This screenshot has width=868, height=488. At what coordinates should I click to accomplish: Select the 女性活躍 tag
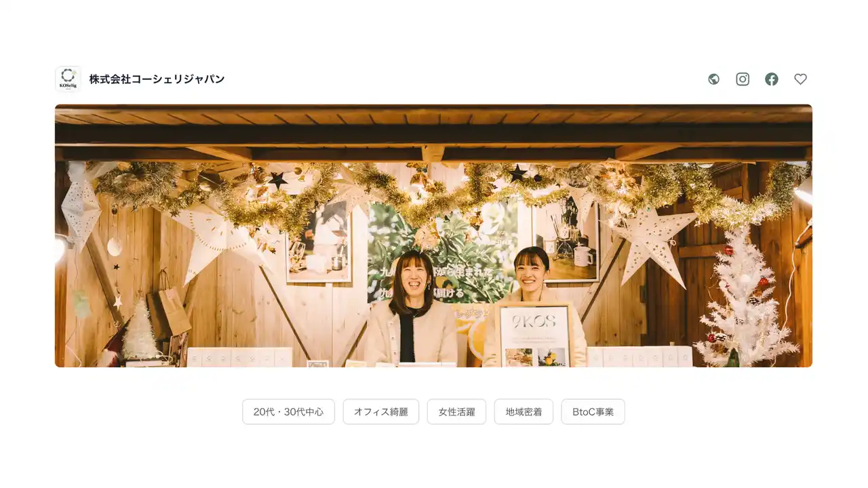click(456, 411)
